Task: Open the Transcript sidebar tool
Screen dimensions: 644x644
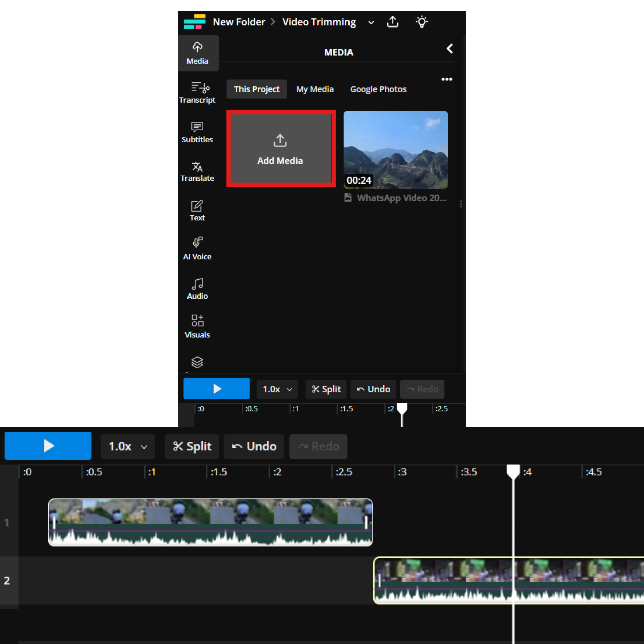Action: point(197,92)
